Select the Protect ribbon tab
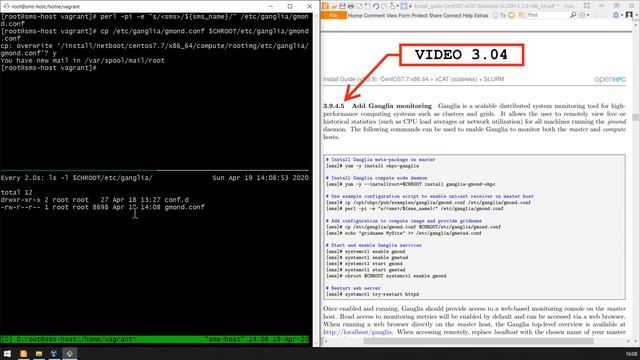The width and height of the screenshot is (640, 360). (x=419, y=16)
